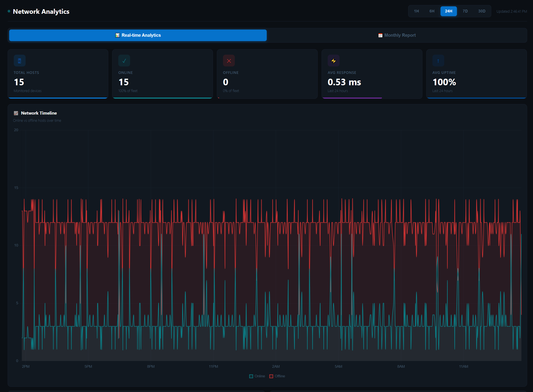The height and width of the screenshot is (392, 533).
Task: Click the 20 value on the y-axis
Action: pos(16,130)
